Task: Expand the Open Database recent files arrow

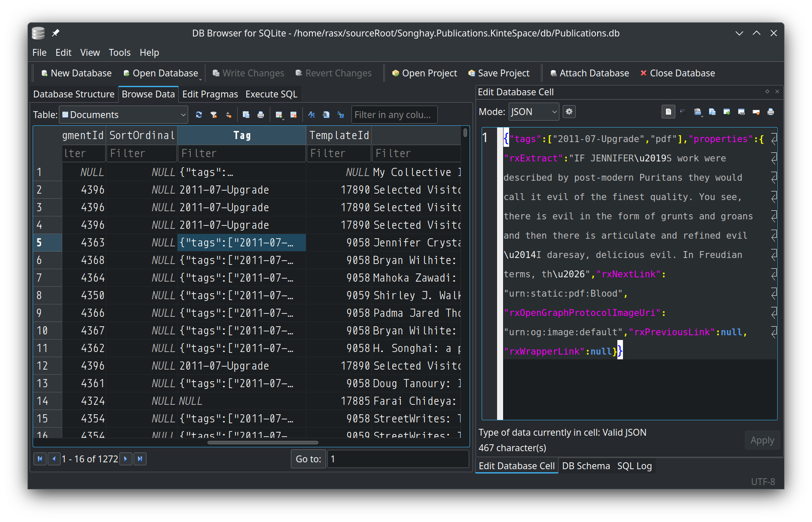Action: pyautogui.click(x=201, y=79)
